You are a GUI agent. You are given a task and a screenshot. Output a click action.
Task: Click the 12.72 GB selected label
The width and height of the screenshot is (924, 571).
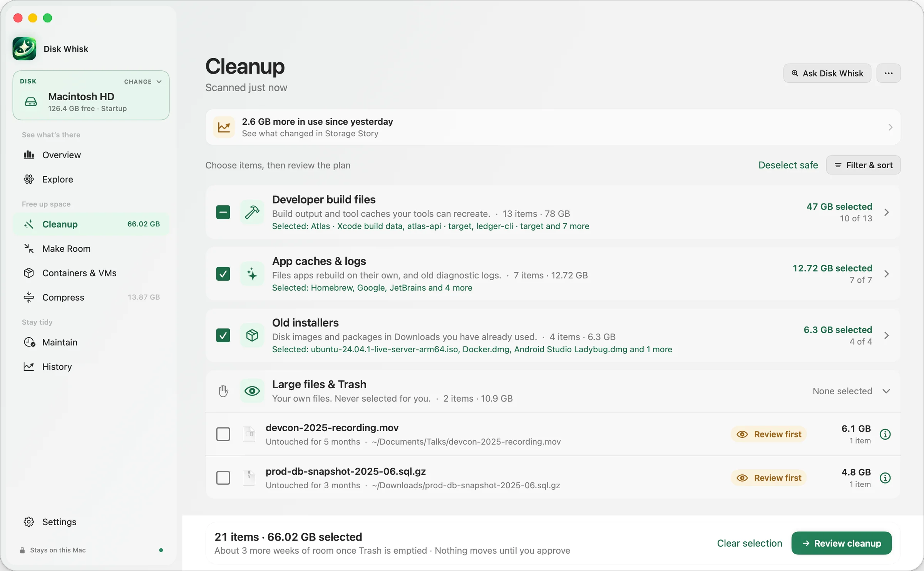[x=832, y=268]
